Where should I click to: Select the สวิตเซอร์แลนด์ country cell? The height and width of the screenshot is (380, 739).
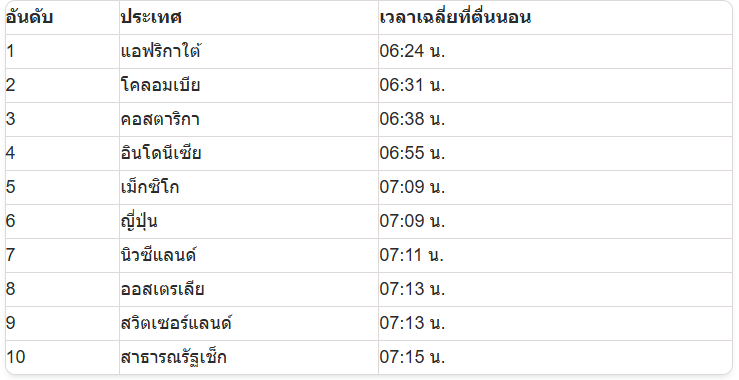coord(249,323)
